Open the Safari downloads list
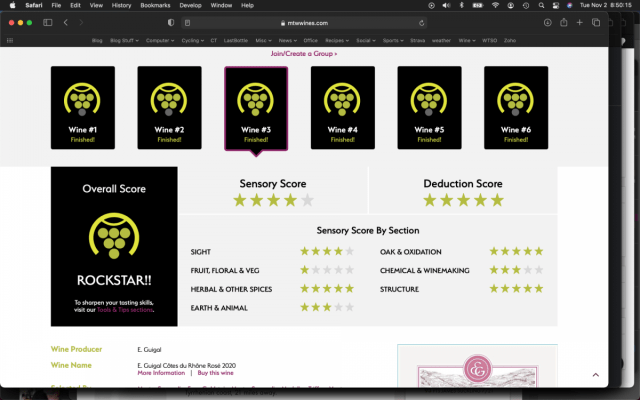 pyautogui.click(x=548, y=22)
